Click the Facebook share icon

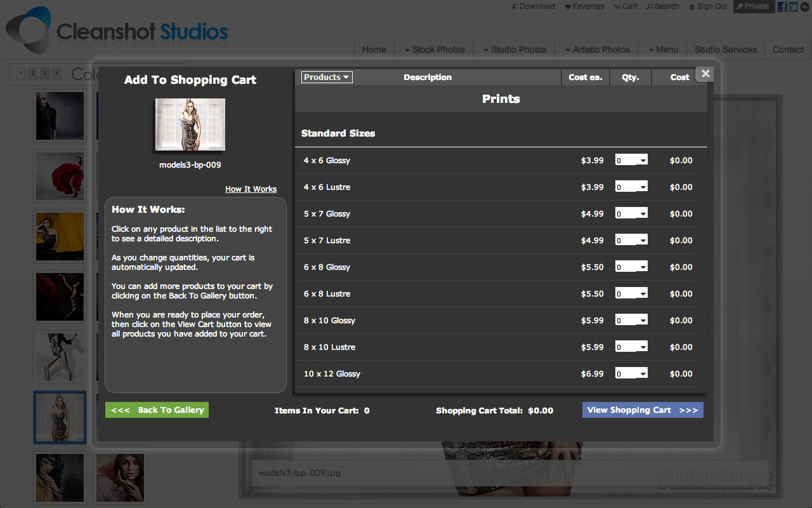tap(782, 7)
